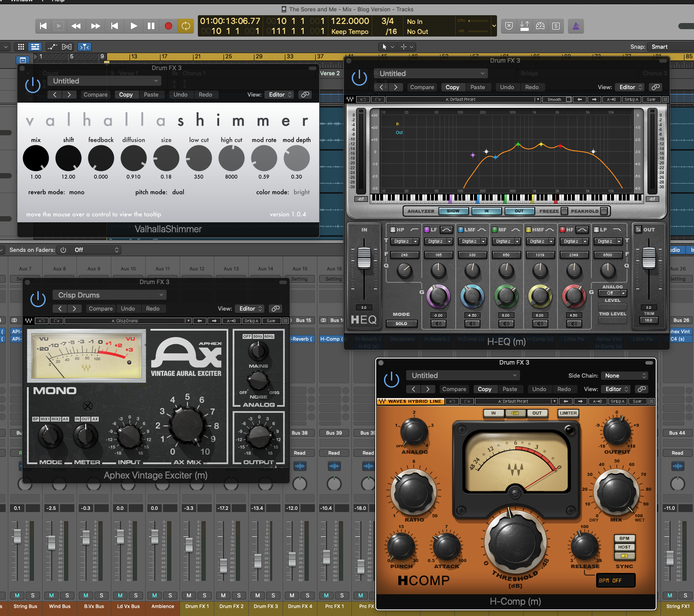694x616 pixels.
Task: Open the H-Comp Side Chain dropdown
Action: 625,375
